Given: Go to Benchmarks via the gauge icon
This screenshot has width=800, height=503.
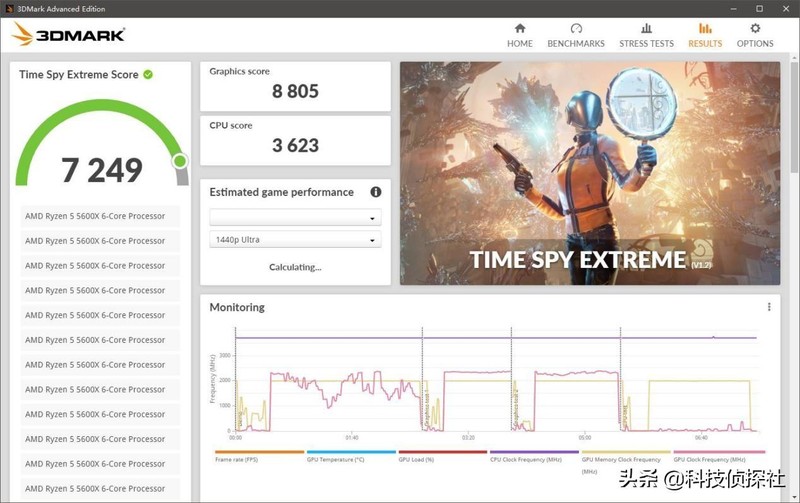Looking at the screenshot, I should [576, 29].
